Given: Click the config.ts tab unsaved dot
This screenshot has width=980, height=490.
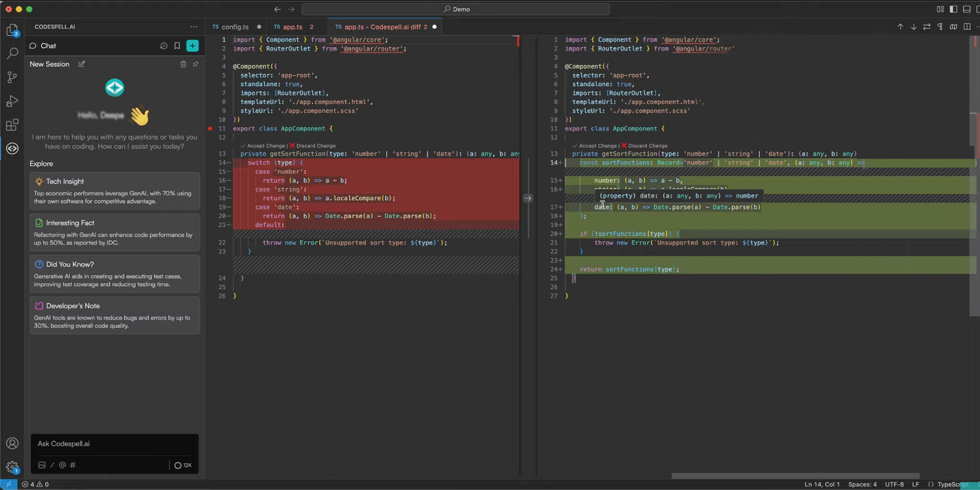Looking at the screenshot, I should coord(259,27).
